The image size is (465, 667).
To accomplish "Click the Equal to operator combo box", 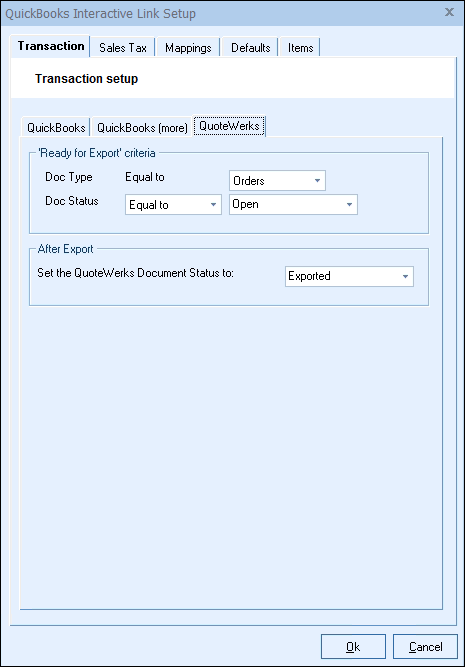I will tap(173, 205).
